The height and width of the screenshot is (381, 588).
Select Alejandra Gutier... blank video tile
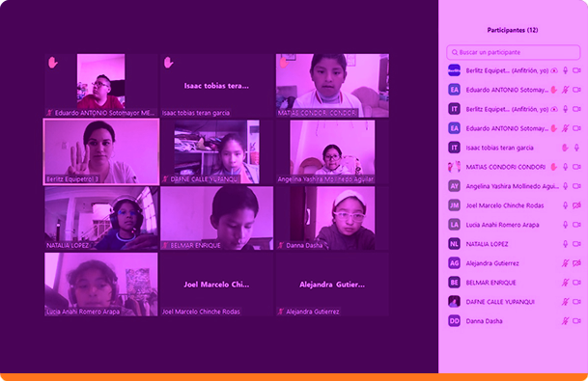tap(332, 285)
